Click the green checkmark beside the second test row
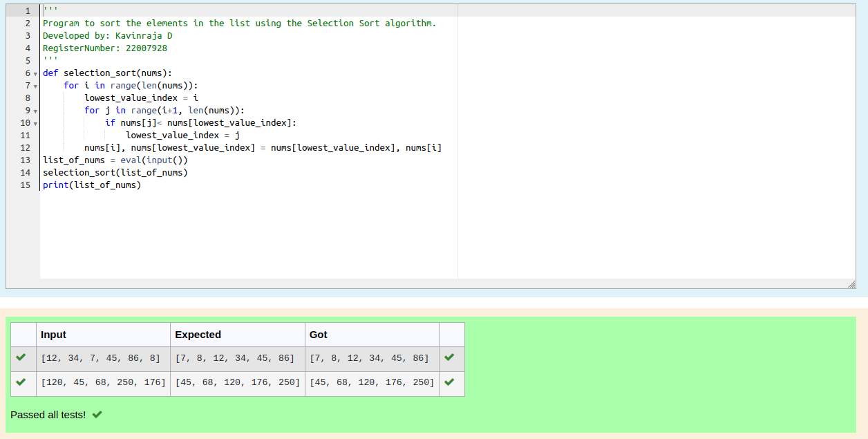 pos(22,383)
